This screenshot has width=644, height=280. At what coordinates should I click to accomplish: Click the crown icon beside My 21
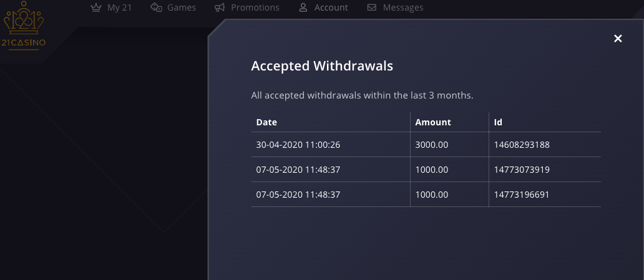click(x=95, y=7)
